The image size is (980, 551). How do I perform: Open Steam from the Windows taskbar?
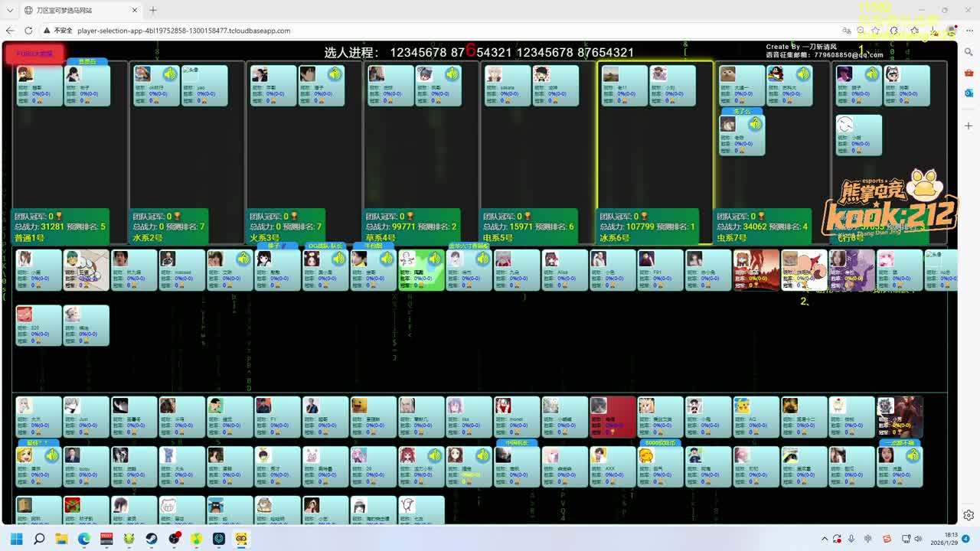click(x=152, y=539)
